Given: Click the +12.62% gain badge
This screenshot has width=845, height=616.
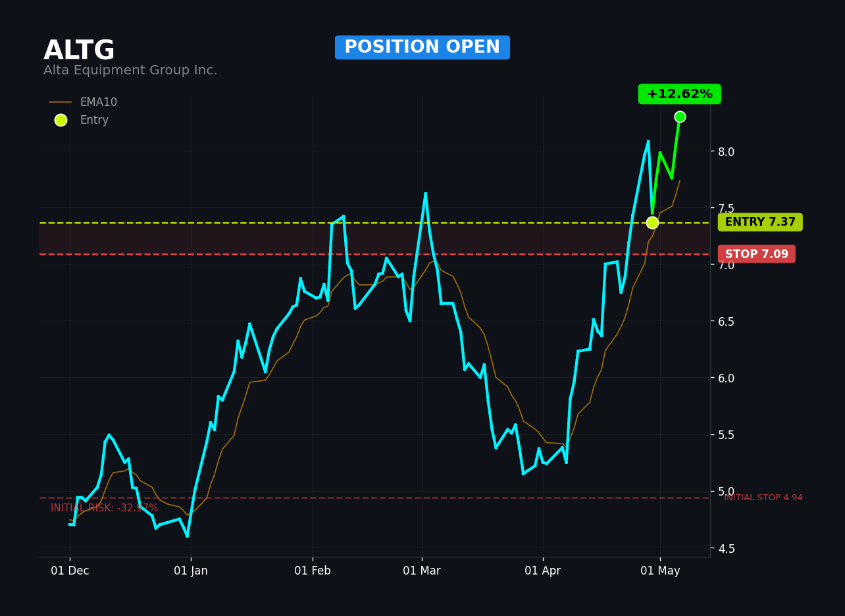Looking at the screenshot, I should click(679, 94).
